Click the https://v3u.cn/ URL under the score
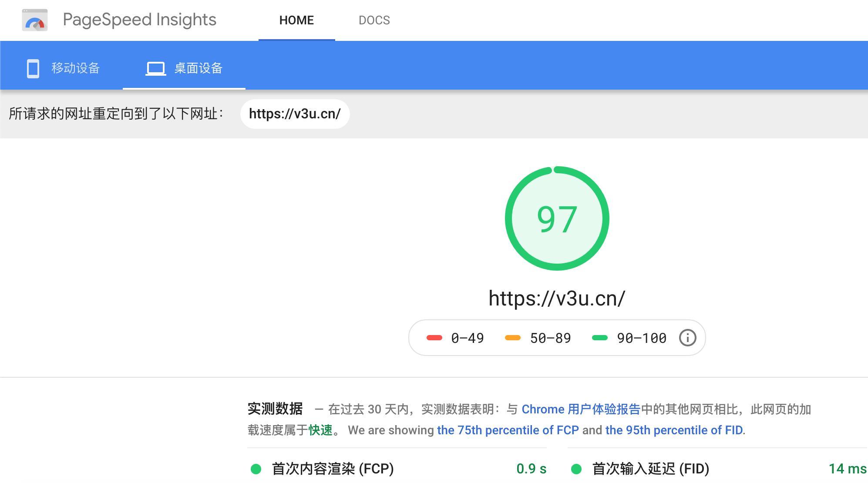868x483 pixels. (557, 299)
